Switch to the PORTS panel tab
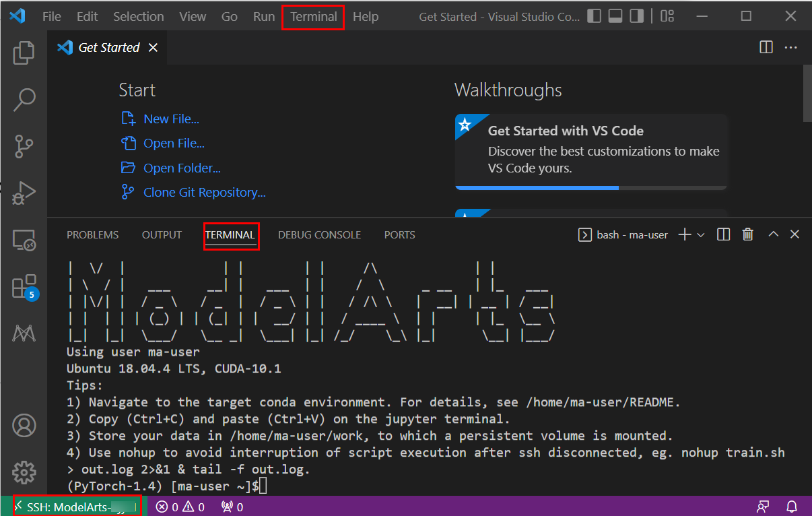Viewport: 812px width, 516px height. pos(400,235)
